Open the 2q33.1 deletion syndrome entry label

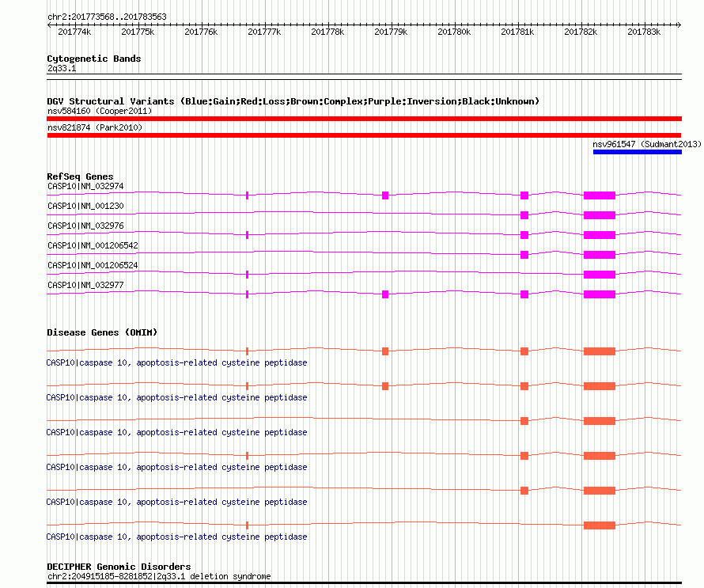pos(159,576)
